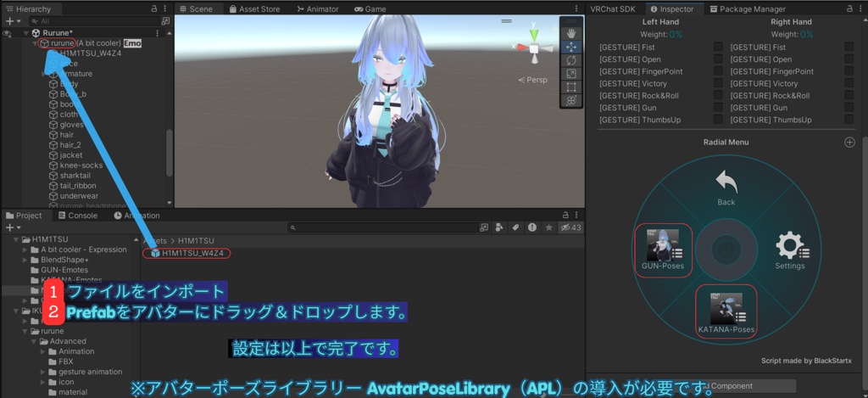Collapse the H1M1TSU folder in Project tree

coord(16,239)
